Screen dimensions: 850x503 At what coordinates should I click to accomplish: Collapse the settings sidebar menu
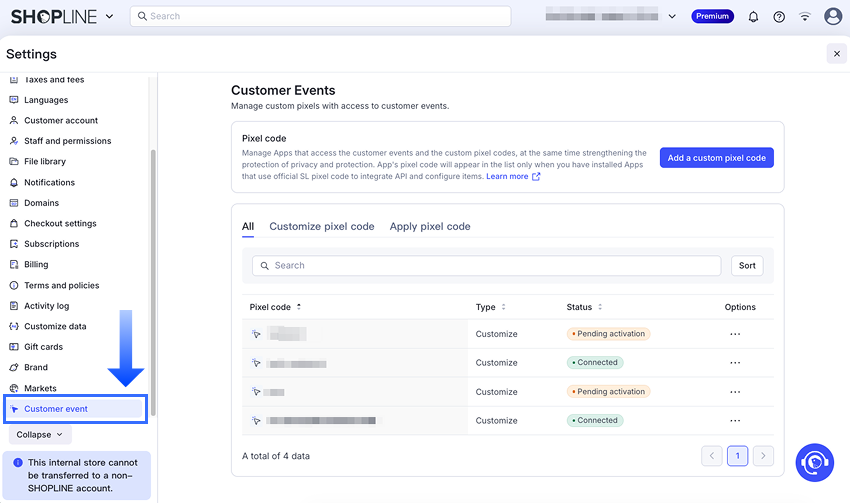(x=40, y=435)
